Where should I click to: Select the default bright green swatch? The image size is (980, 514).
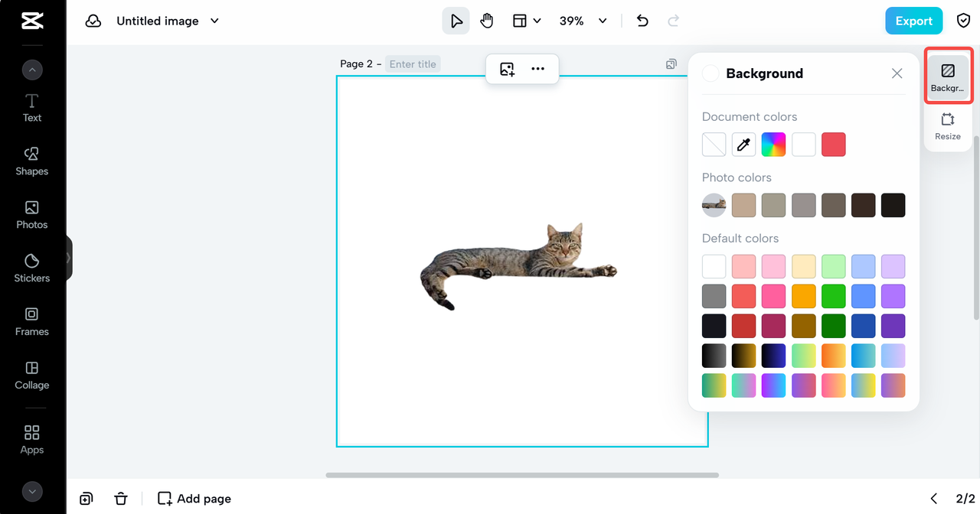(x=833, y=296)
